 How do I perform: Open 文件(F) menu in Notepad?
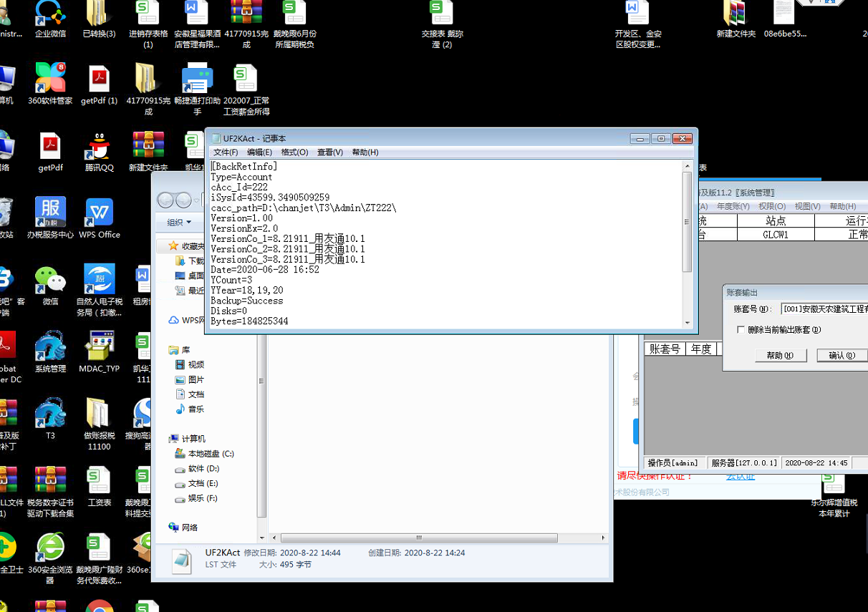[226, 152]
